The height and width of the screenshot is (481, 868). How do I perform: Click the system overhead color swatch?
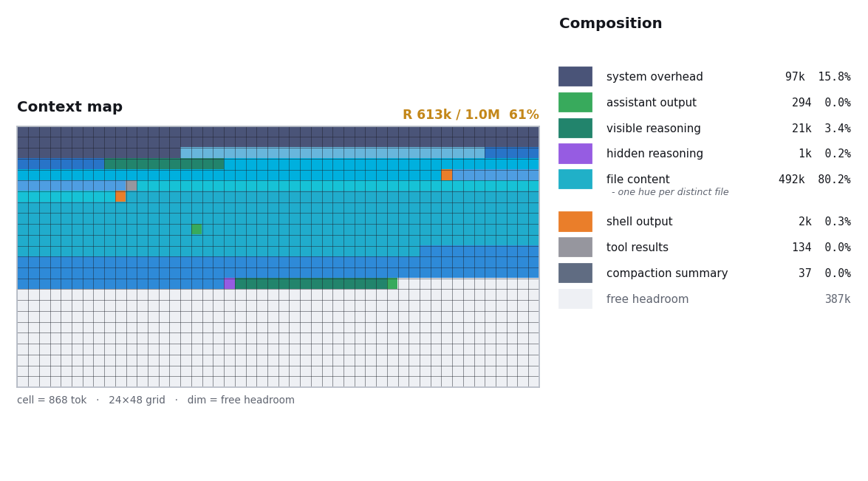[575, 76]
